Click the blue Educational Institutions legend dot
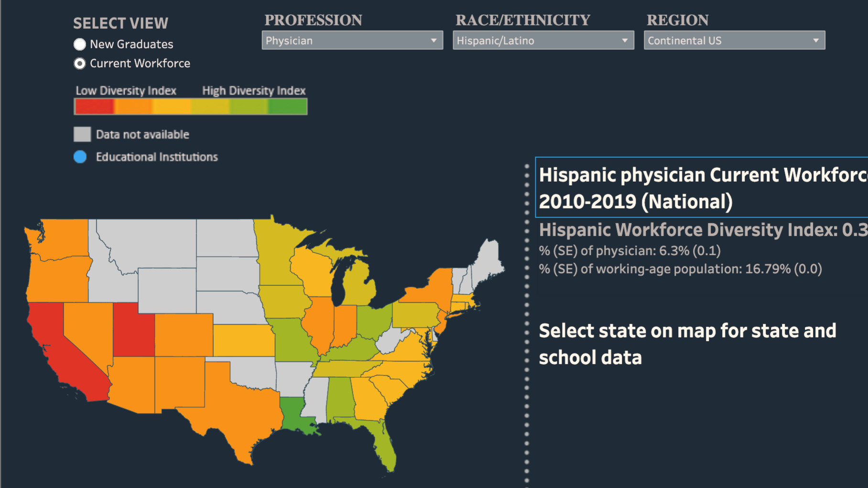868x488 pixels. [80, 157]
